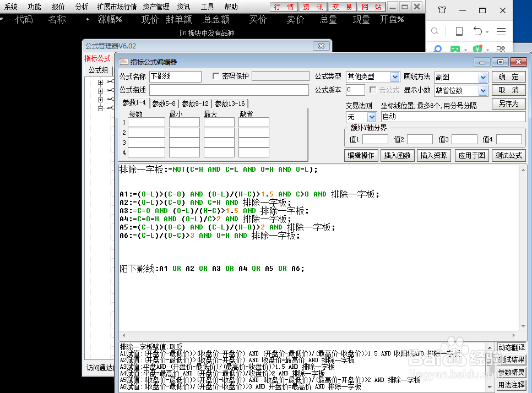Click inside the 公式名称 input showing 下影线

(x=175, y=77)
